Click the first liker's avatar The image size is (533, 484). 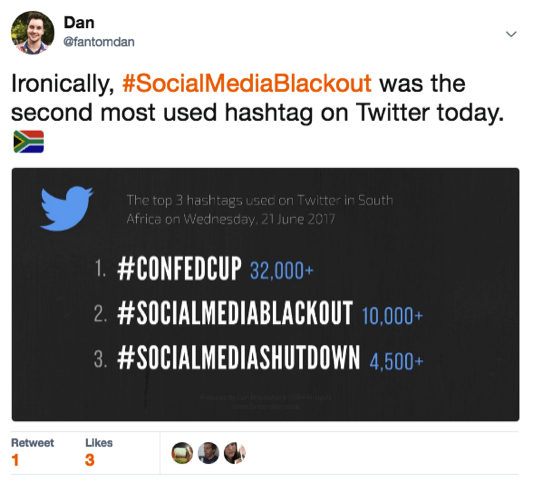[182, 453]
